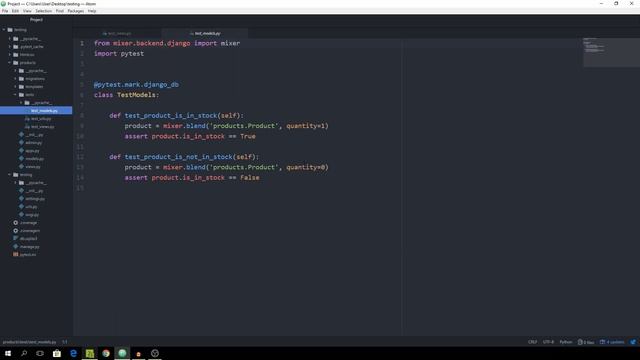Click the Python icon of views.py
Image resolution: width=640 pixels, height=360 pixels.
tap(22, 167)
